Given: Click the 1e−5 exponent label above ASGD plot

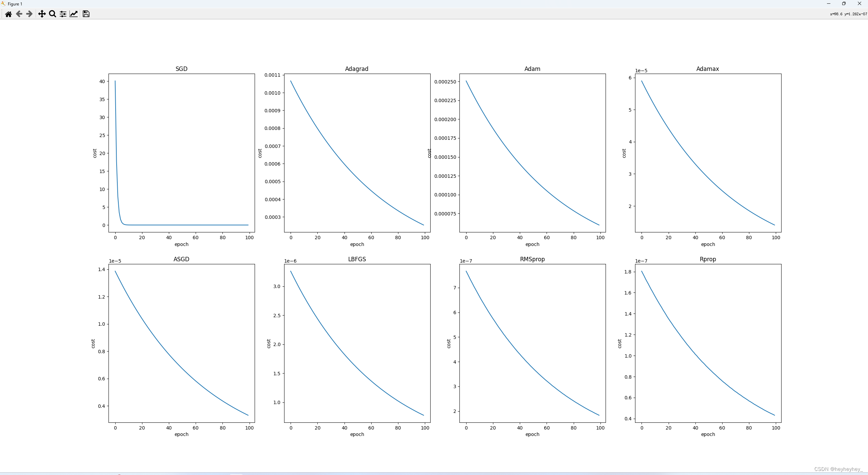Looking at the screenshot, I should 115,261.
